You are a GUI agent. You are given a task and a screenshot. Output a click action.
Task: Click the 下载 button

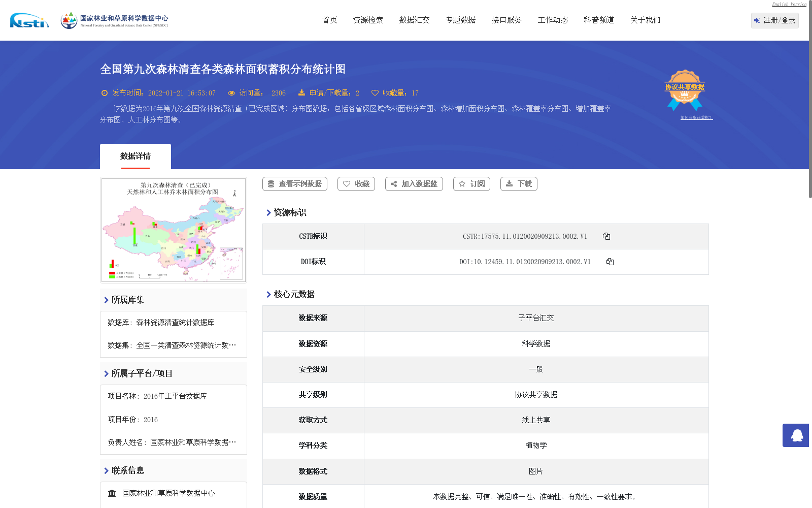coord(519,184)
